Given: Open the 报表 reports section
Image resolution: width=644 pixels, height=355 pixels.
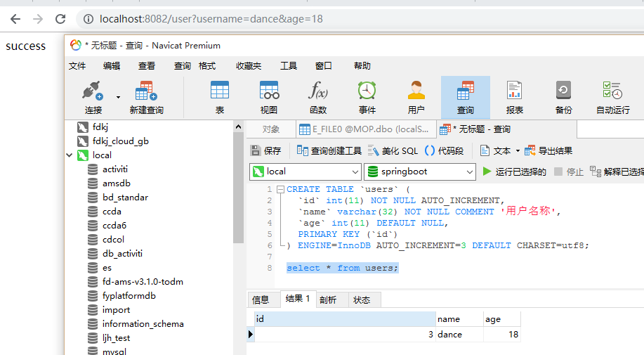Looking at the screenshot, I should (514, 98).
